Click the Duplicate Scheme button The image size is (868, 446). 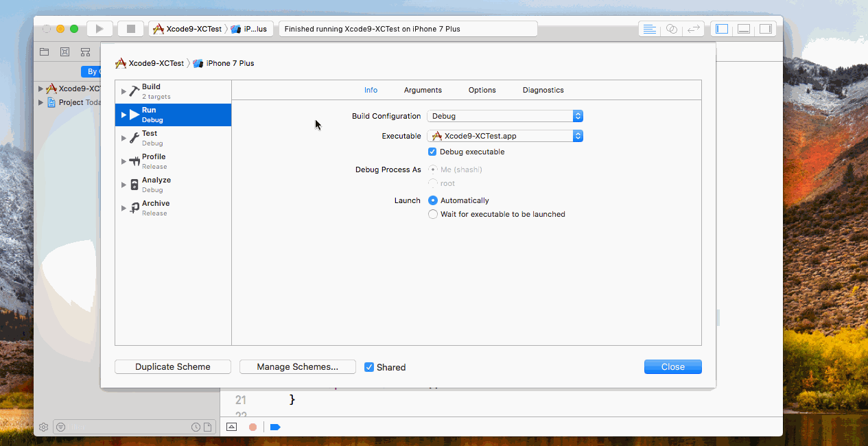click(x=173, y=367)
